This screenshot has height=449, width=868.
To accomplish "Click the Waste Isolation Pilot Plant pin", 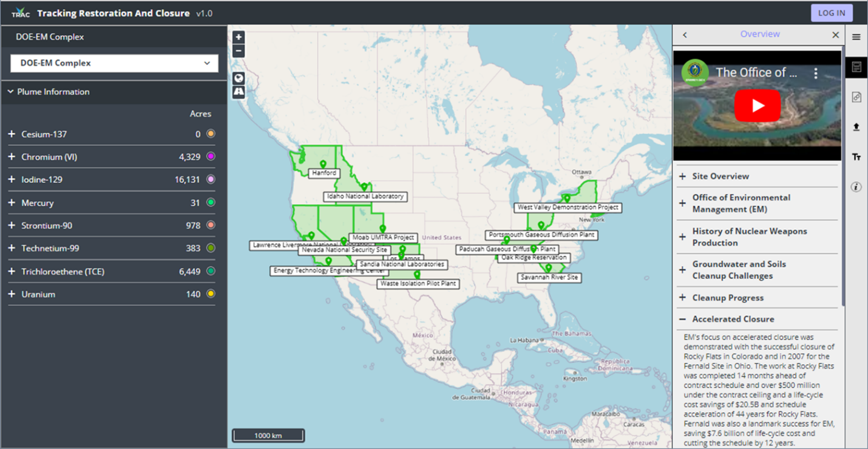I will click(417, 275).
